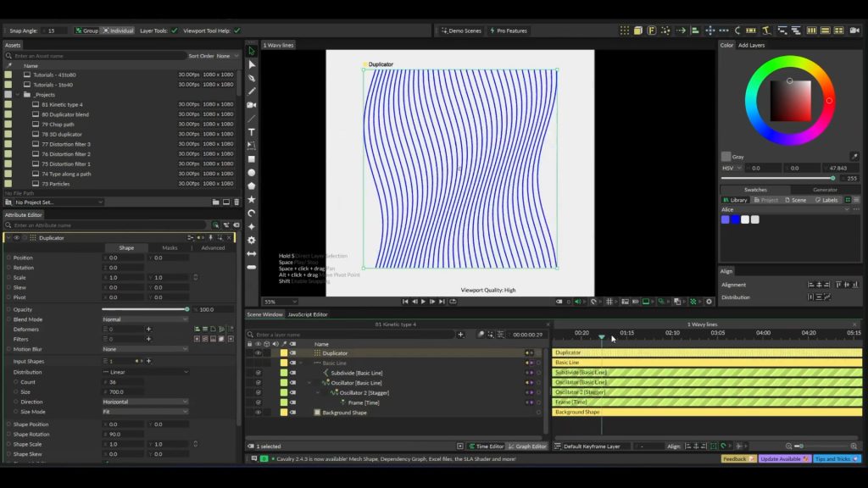Select the Text tool
Viewport: 868px width, 488px height.
[252, 132]
